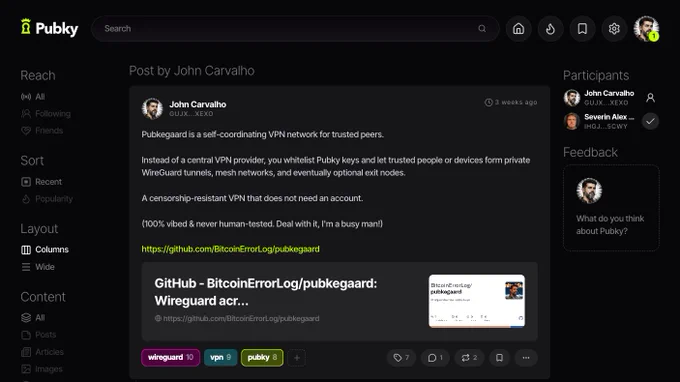Select Reach Following option
This screenshot has width=680, height=382.
[46, 114]
